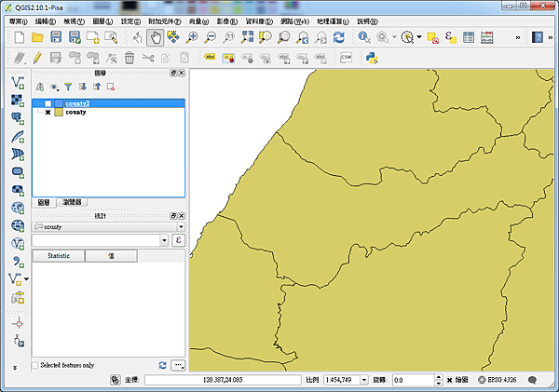The image size is (559, 392).
Task: Switch to the 瀏覽器 browser tab
Action: click(x=71, y=202)
